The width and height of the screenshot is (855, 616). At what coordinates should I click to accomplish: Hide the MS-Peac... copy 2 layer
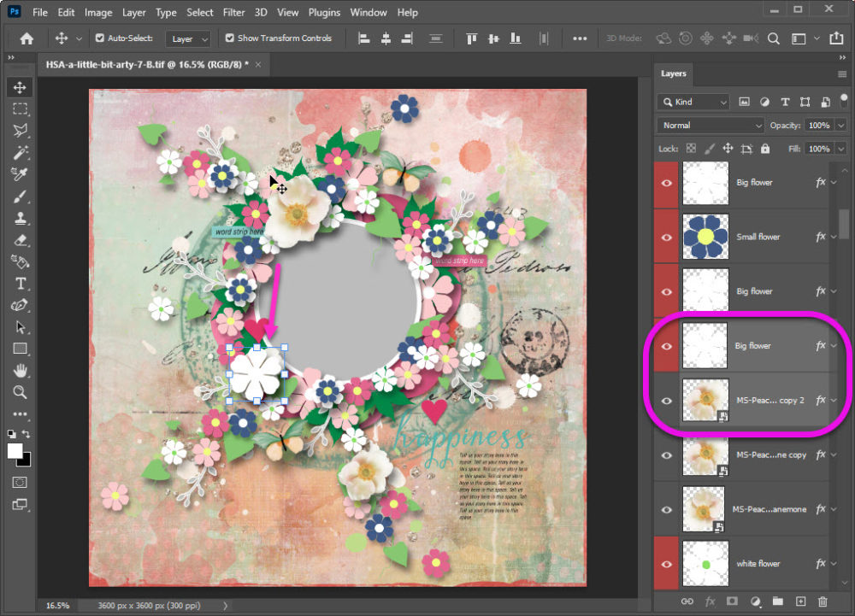666,401
